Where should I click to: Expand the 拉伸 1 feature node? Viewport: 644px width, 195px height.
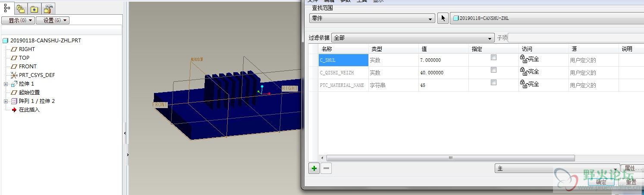point(6,84)
